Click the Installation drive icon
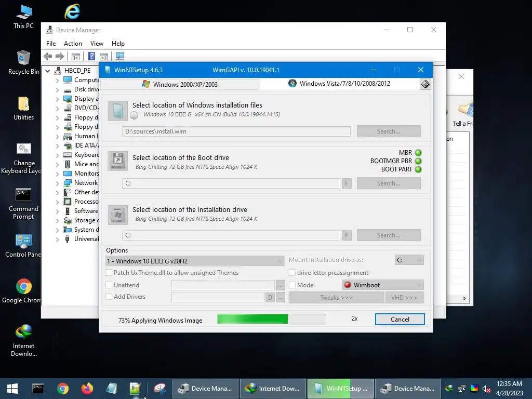 (118, 215)
